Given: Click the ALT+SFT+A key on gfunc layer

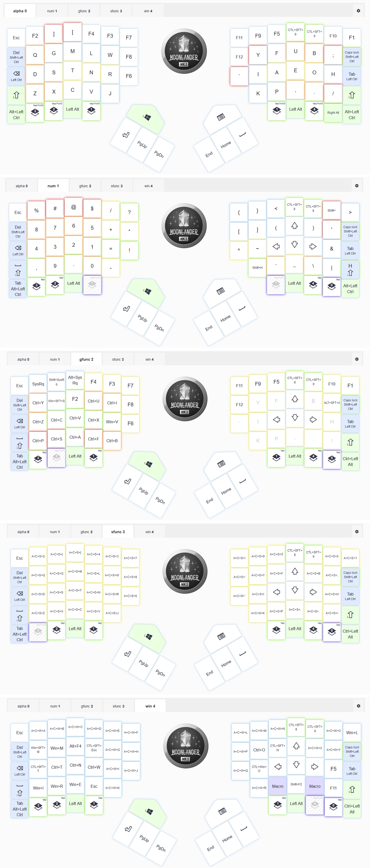Looking at the screenshot, I should pyautogui.click(x=332, y=403).
